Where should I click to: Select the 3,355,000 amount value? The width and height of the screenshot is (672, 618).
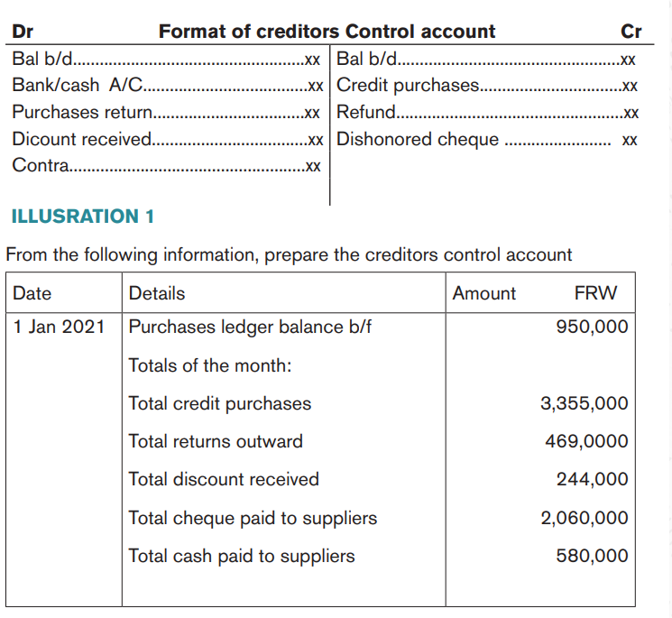point(585,403)
